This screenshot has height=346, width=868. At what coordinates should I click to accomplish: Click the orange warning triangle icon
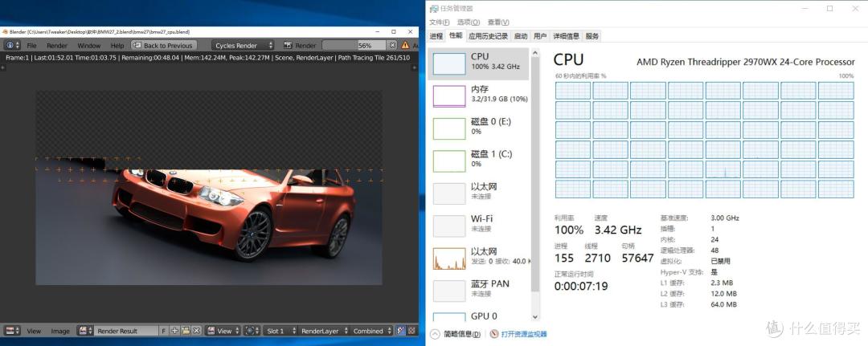(405, 45)
